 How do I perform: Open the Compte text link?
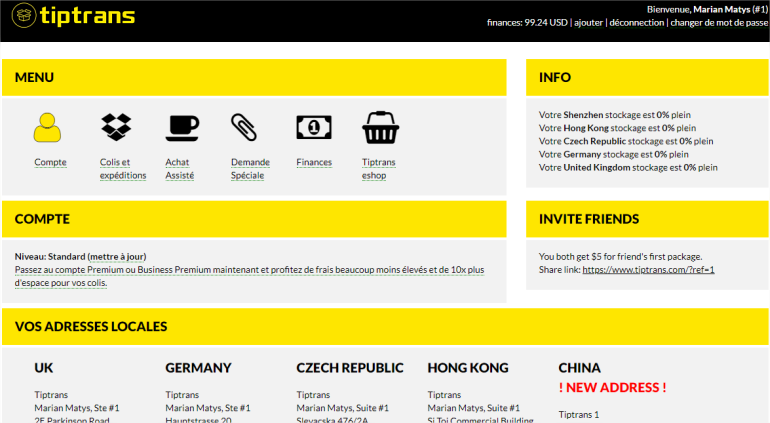click(50, 162)
